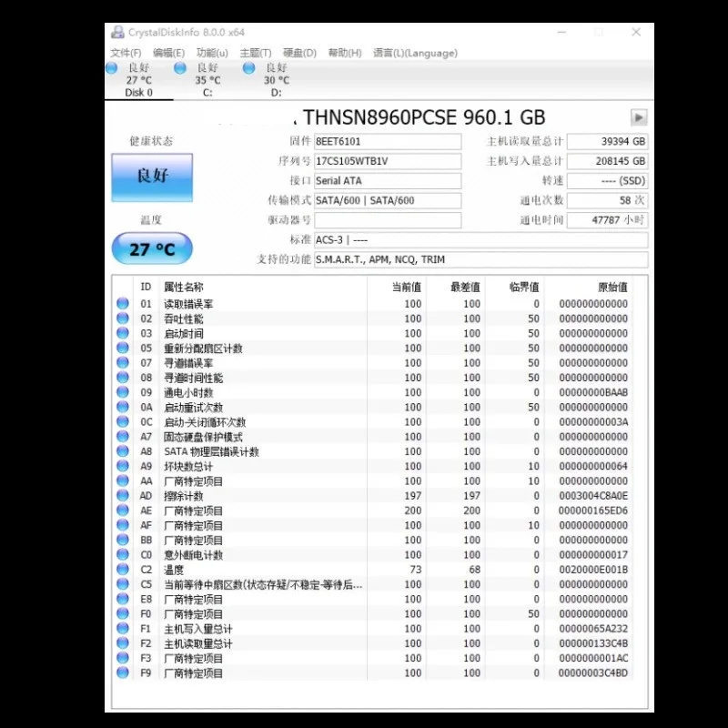Viewport: 728px width, 728px height.
Task: Click raw value 0003004C8A0E in row AD
Action: pos(593,496)
